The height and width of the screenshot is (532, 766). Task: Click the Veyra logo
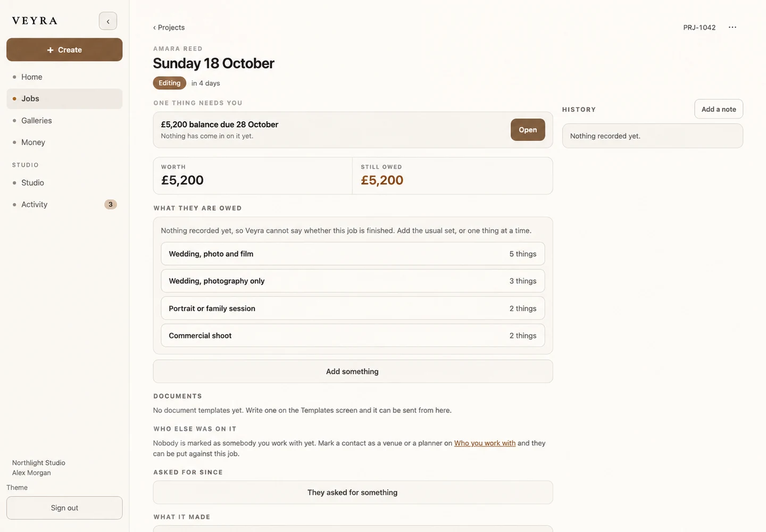point(35,21)
